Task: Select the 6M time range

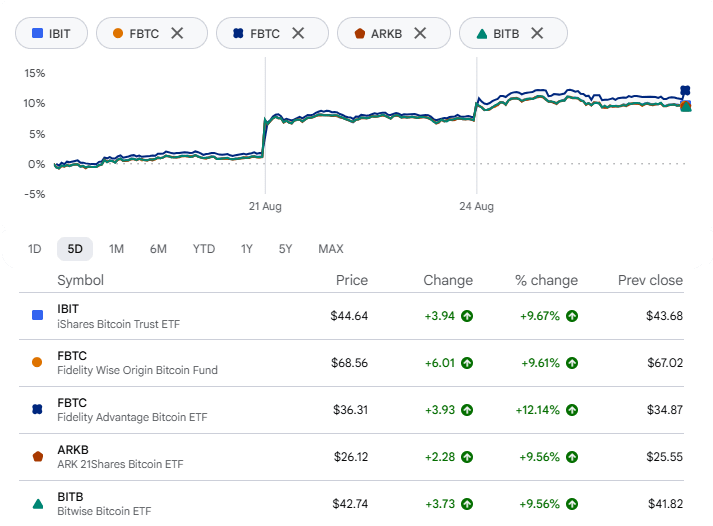Action: tap(158, 249)
